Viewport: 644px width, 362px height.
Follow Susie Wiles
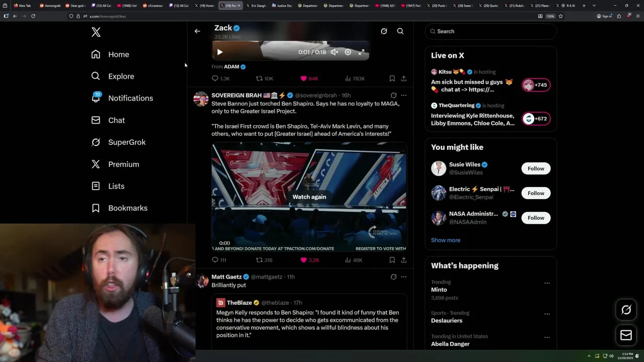[x=536, y=168]
